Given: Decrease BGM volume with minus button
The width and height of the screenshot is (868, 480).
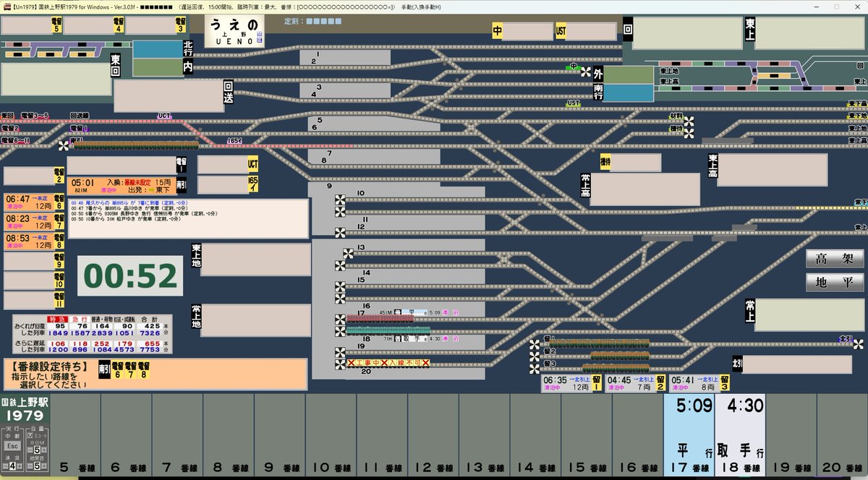Looking at the screenshot, I should pos(30,450).
